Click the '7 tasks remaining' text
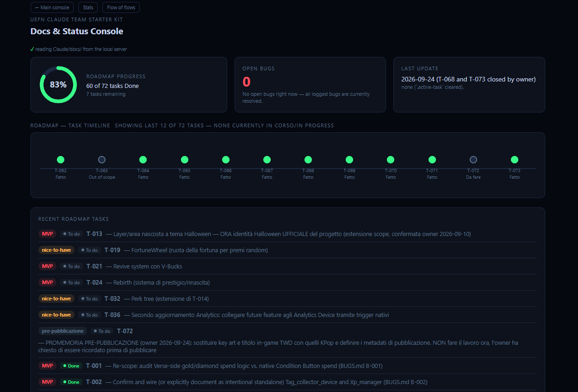The width and height of the screenshot is (578, 392). (106, 94)
